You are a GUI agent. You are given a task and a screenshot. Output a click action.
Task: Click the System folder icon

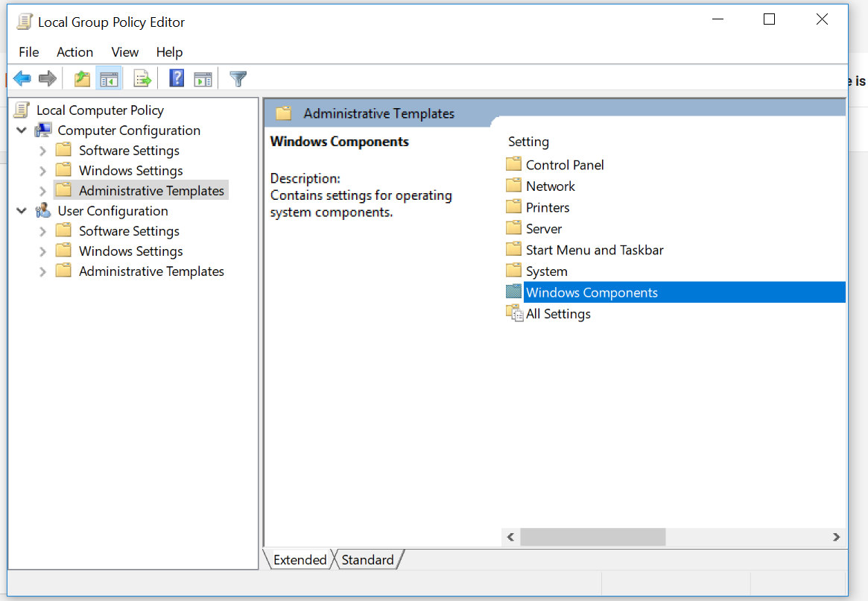(x=513, y=271)
